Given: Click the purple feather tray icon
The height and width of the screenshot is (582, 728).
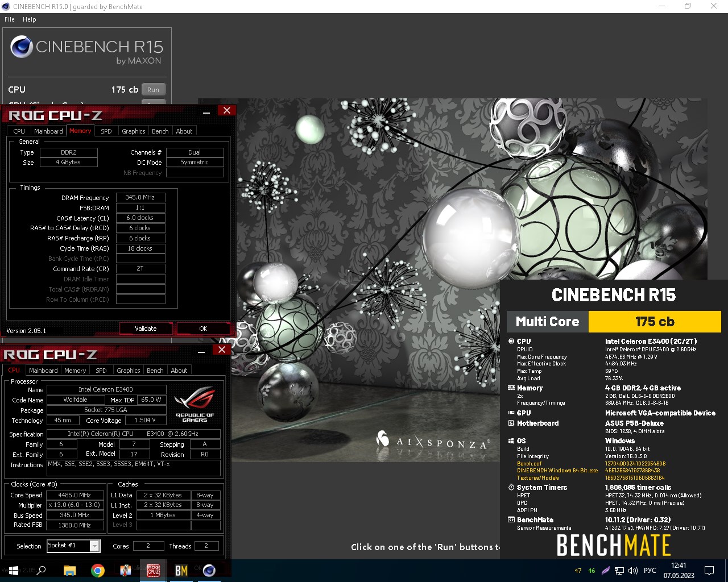Looking at the screenshot, I should point(606,571).
